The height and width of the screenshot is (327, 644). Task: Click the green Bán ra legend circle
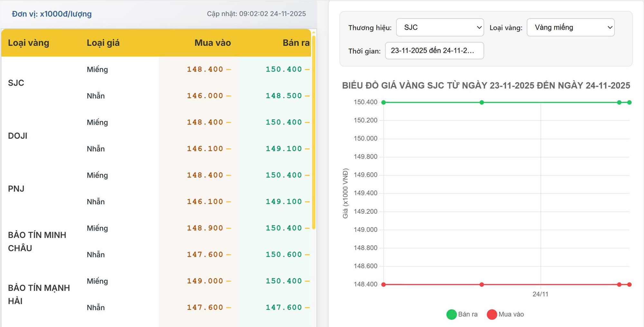pos(451,314)
